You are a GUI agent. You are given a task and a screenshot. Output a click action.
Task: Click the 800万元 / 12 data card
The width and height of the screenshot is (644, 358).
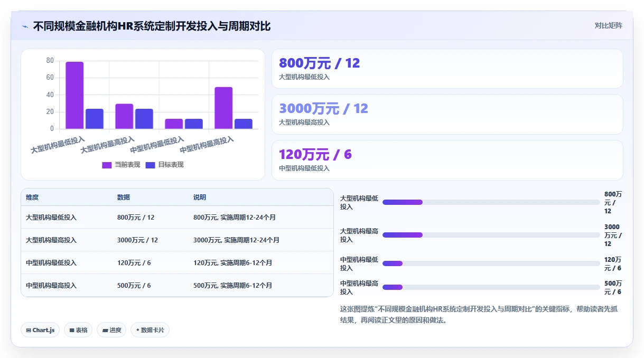click(447, 69)
